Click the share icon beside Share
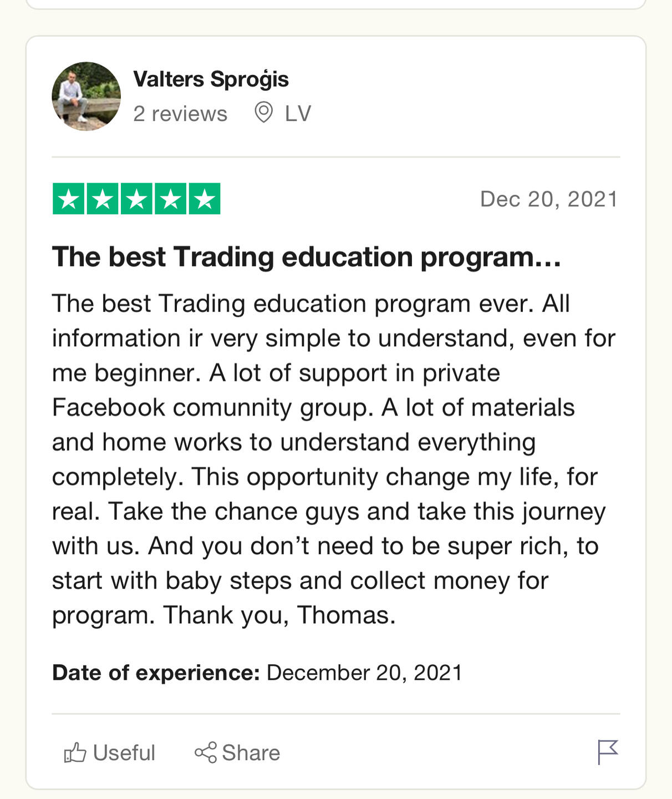Viewport: 672px width, 799px height. pos(205,753)
